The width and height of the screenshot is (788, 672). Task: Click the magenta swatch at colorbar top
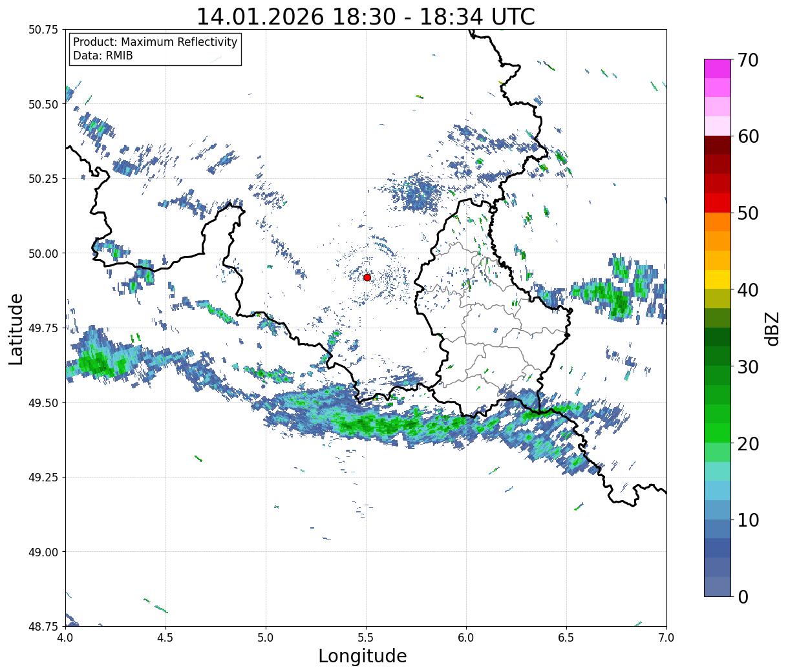pos(718,68)
